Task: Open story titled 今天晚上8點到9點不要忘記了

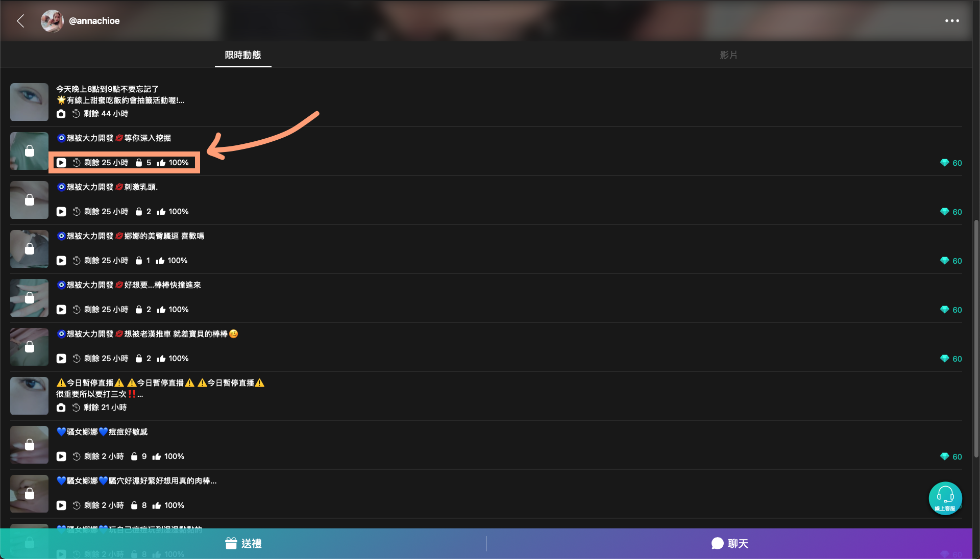Action: tap(108, 89)
